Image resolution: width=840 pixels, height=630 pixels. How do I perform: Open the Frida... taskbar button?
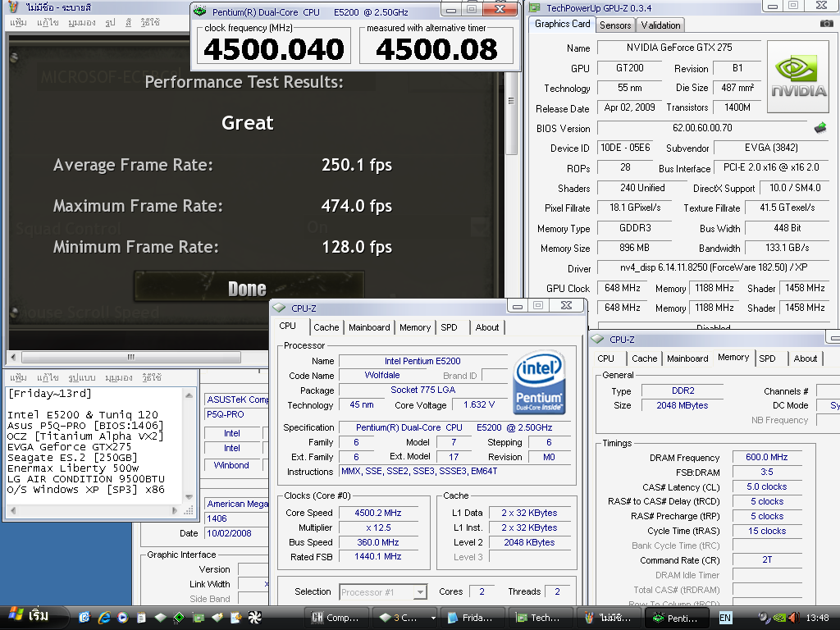[472, 618]
